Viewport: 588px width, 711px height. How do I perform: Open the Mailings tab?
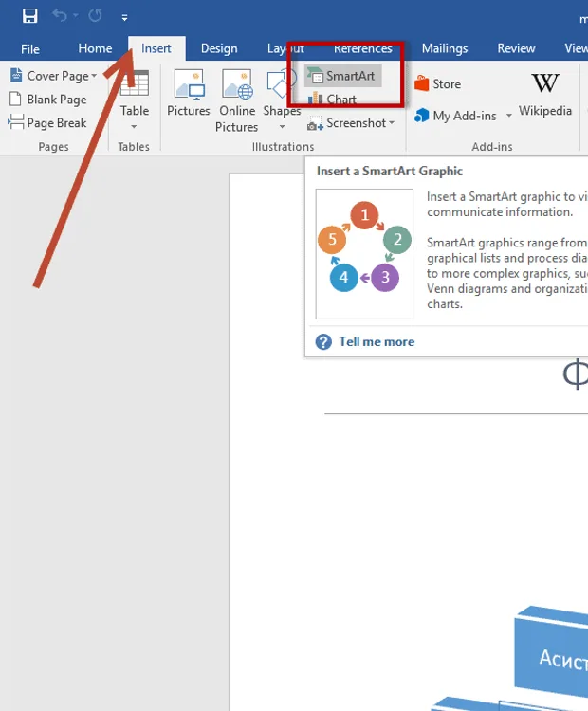point(445,48)
